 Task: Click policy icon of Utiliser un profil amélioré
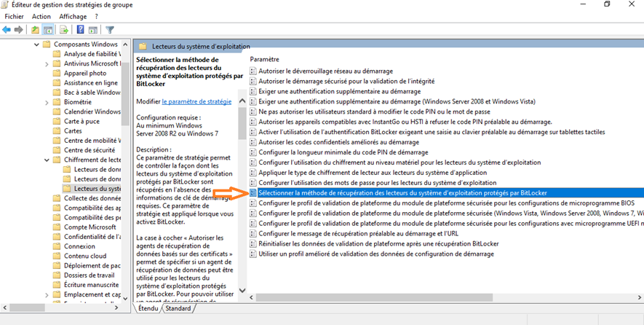click(253, 254)
